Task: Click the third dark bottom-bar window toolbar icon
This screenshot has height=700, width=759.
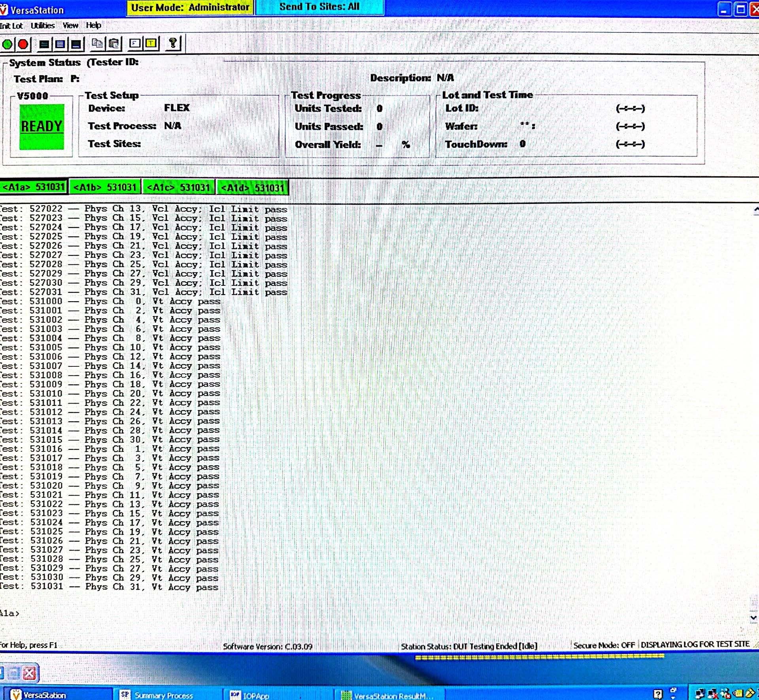Action: (76, 44)
